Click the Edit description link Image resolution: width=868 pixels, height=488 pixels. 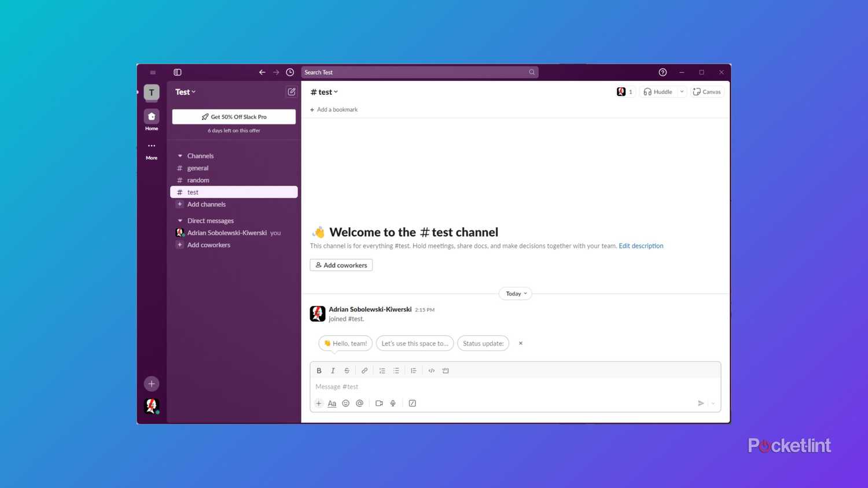[641, 246]
